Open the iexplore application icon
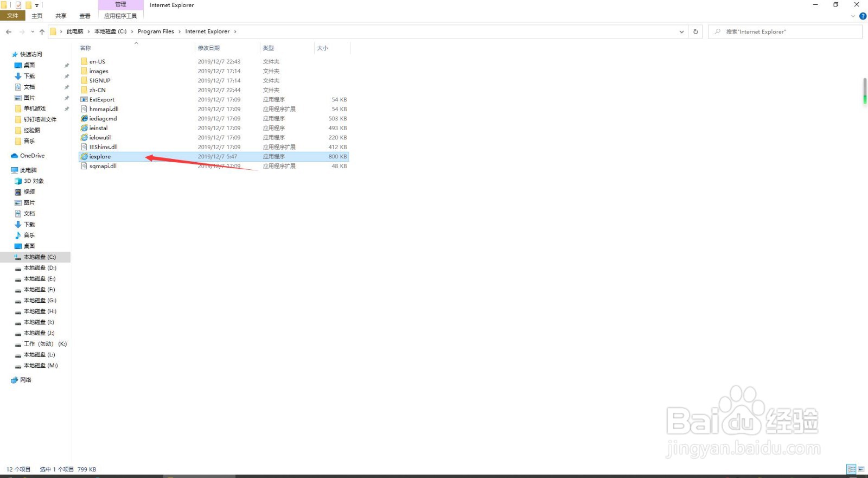The width and height of the screenshot is (868, 478). (x=84, y=156)
